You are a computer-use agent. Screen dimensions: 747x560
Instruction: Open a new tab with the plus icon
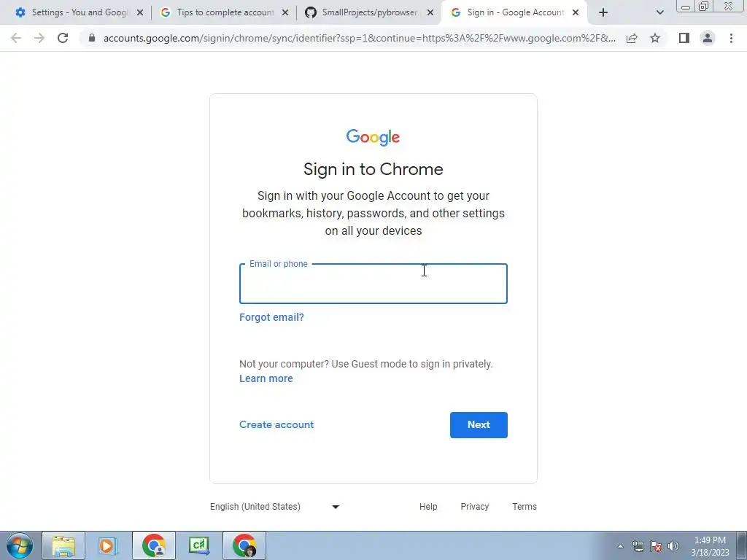(603, 12)
